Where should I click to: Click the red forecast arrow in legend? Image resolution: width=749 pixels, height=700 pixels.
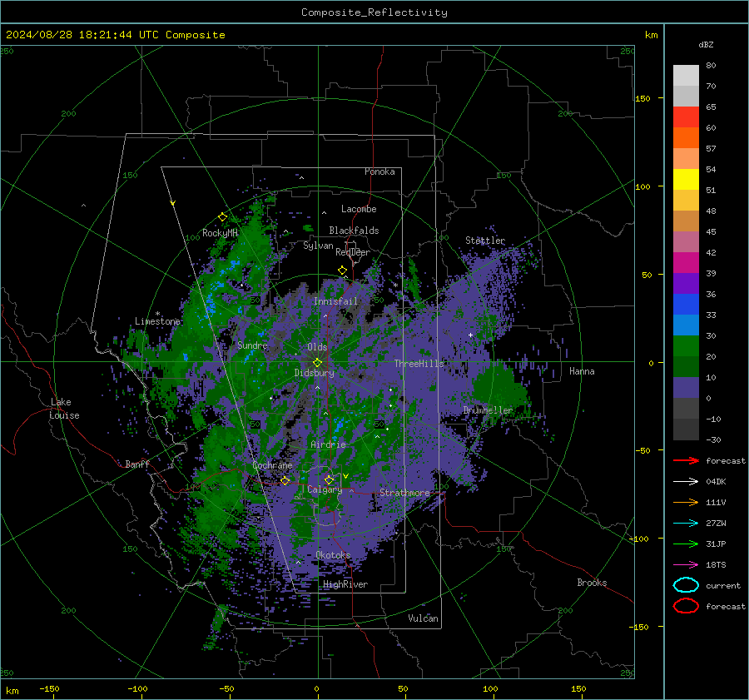pos(686,460)
